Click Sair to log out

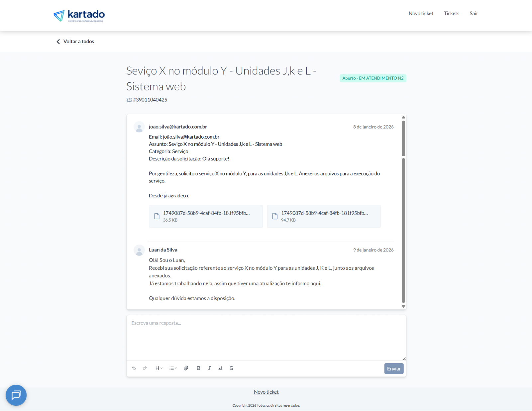tap(474, 14)
